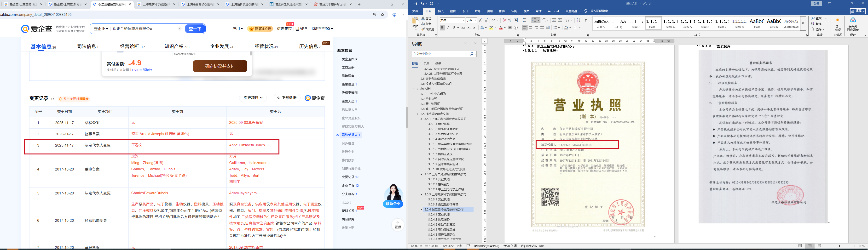The height and width of the screenshot is (250, 868).
Task: Collapse the 3.5.1 上海佑科仪器仪表有限公司 node
Action: pyautogui.click(x=421, y=119)
